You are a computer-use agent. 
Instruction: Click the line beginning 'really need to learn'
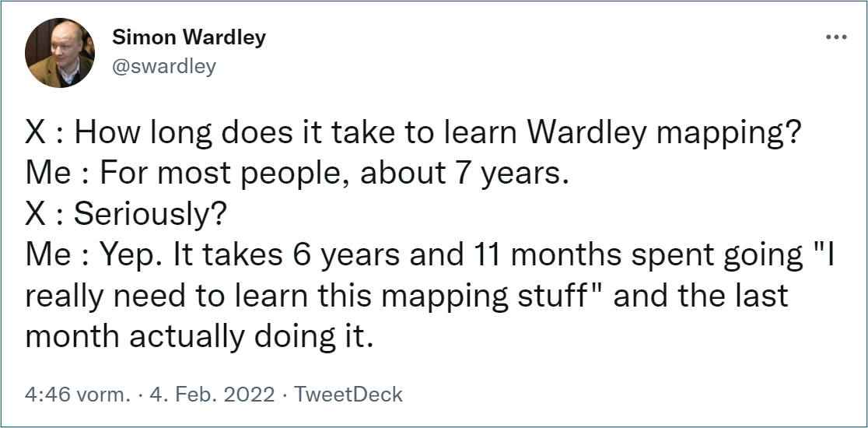click(x=406, y=296)
